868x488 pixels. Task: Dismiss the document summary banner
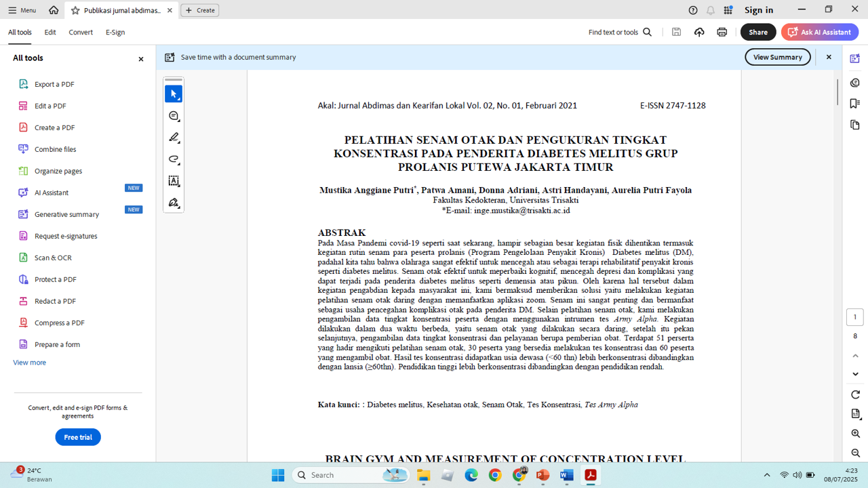[x=829, y=57]
